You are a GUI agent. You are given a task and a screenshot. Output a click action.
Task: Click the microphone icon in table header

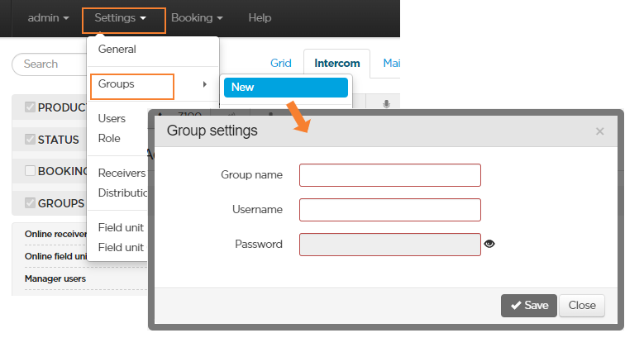tap(385, 104)
